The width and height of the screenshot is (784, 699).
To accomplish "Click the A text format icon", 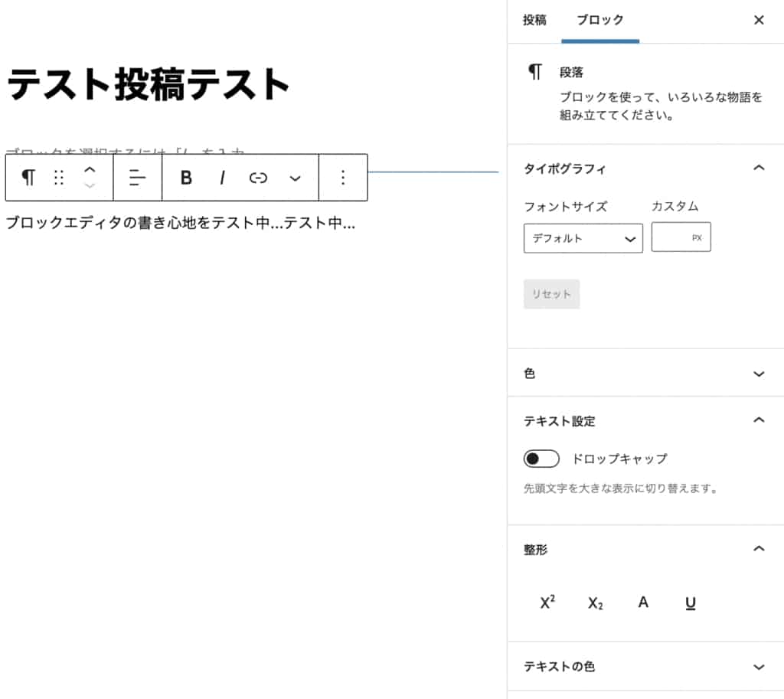I will pos(643,602).
